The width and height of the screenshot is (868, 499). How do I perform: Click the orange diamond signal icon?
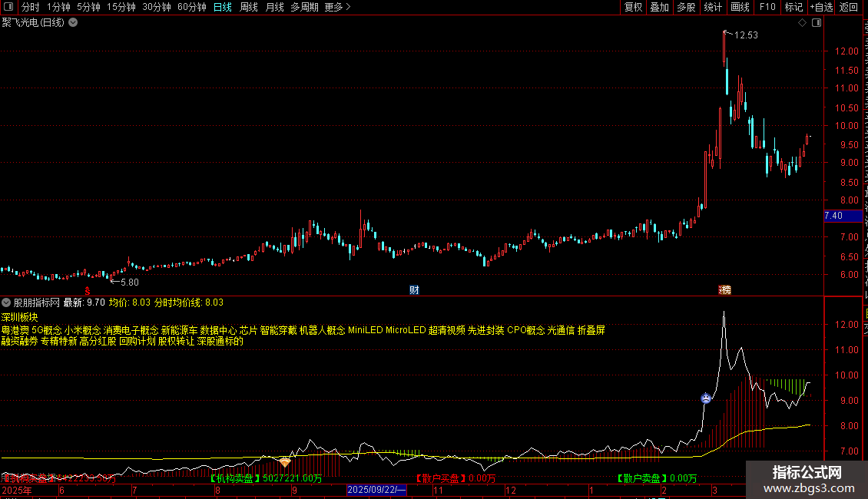284,461
